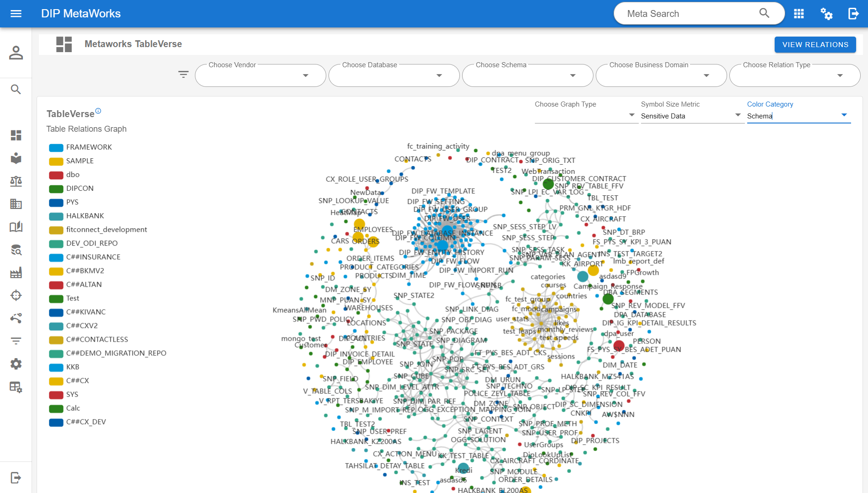The height and width of the screenshot is (493, 868).
Task: Toggle the DIPCON legend entry
Action: tap(71, 188)
